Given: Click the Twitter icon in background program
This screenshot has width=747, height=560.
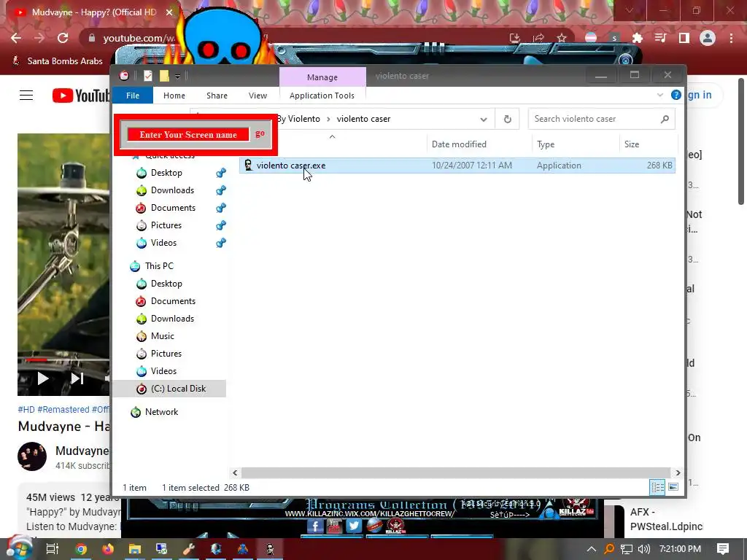Looking at the screenshot, I should click(354, 526).
